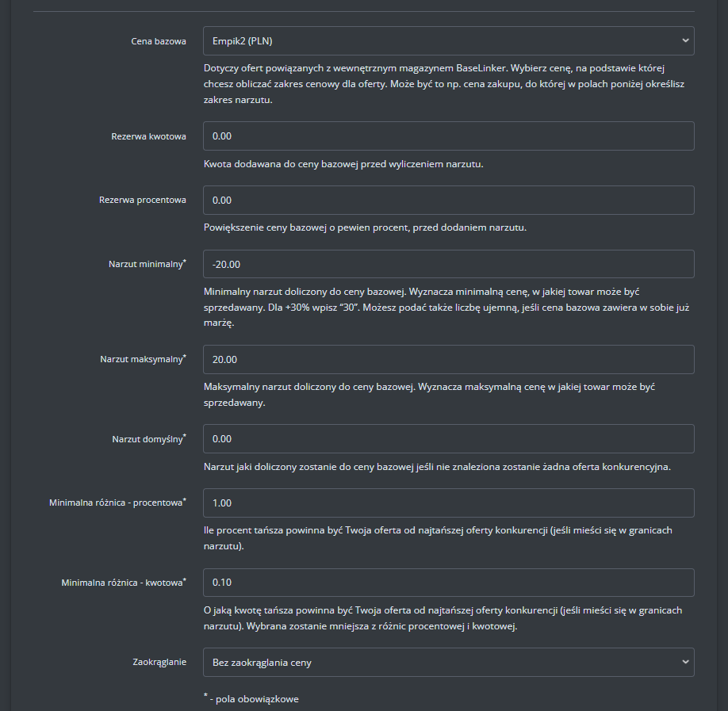Select the Narzut minimalny input field
The image size is (728, 711).
tap(448, 265)
